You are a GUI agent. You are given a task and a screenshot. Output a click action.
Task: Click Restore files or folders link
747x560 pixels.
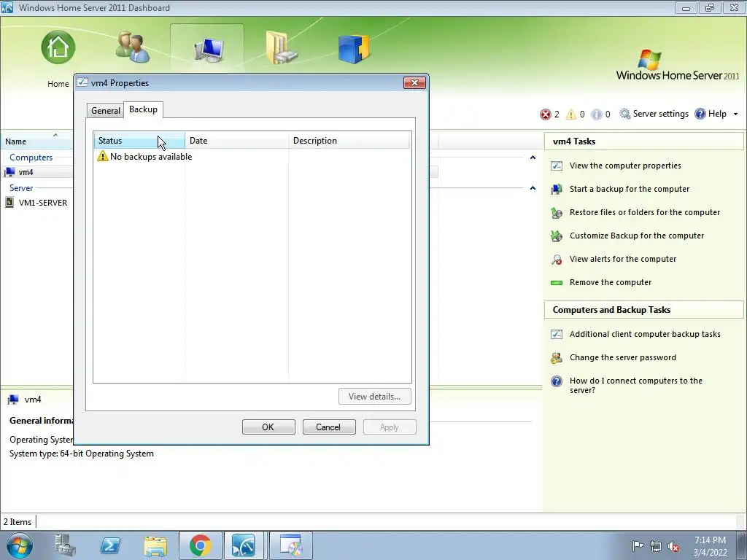(x=645, y=212)
